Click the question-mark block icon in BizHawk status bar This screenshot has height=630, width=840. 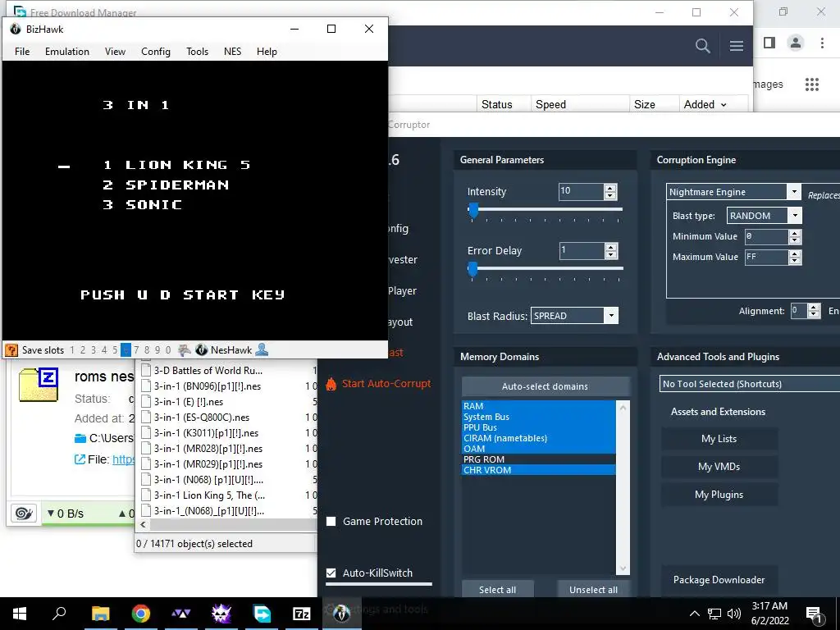tap(11, 349)
